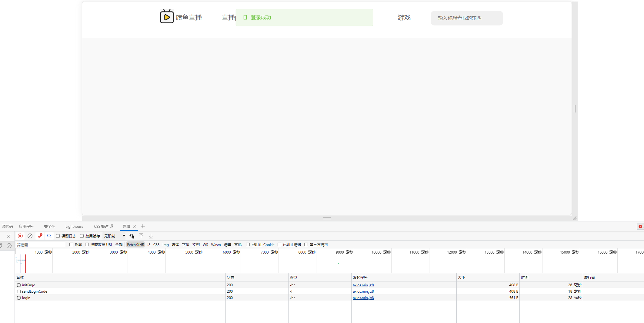Click the experimental flask icon on CSS 概述
Screen dimensions: 644x323
tap(112, 226)
